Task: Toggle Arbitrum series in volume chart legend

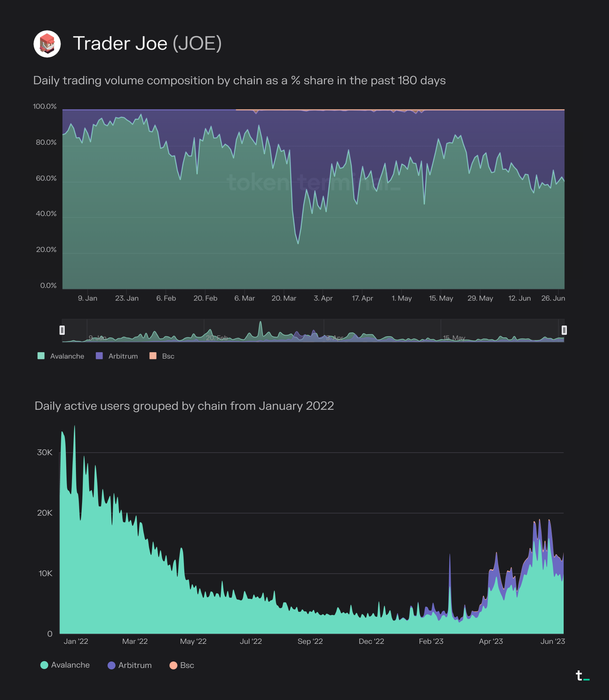Action: (117, 356)
